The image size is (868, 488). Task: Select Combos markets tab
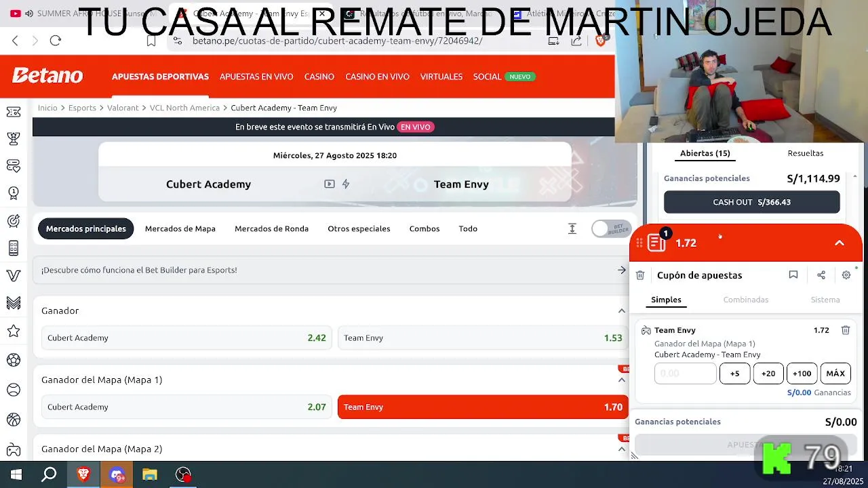425,228
